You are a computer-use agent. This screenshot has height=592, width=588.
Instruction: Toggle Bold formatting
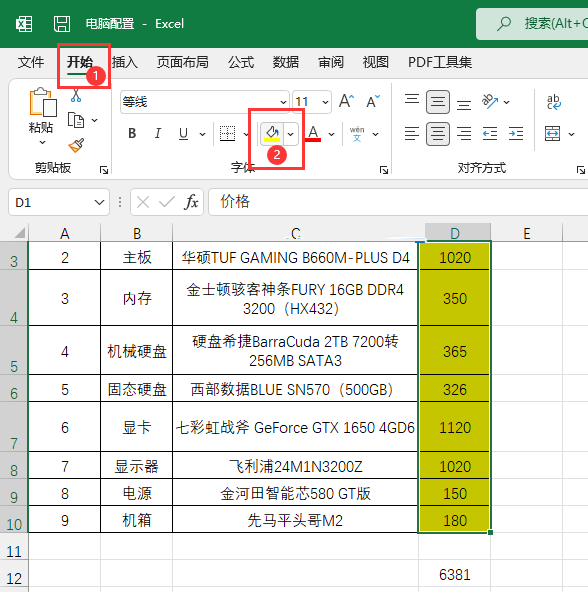point(132,134)
